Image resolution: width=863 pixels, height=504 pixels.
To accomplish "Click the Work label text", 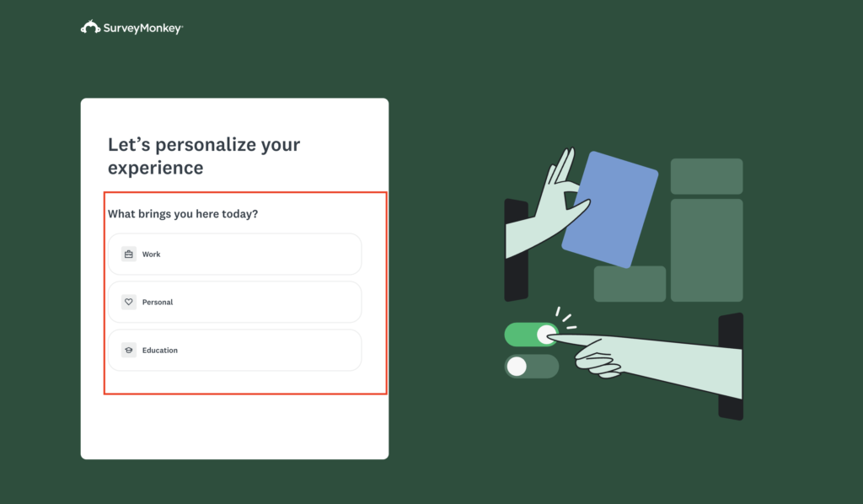I will [152, 255].
